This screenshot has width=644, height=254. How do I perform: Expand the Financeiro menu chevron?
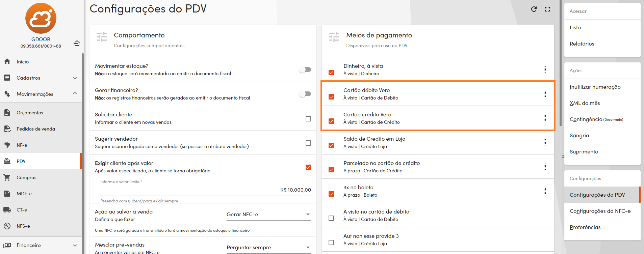click(75, 246)
